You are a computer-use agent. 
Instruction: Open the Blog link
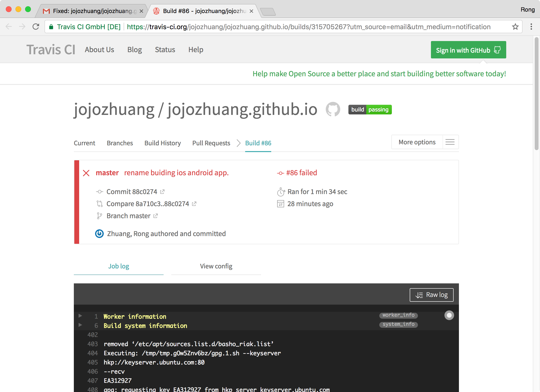coord(135,50)
